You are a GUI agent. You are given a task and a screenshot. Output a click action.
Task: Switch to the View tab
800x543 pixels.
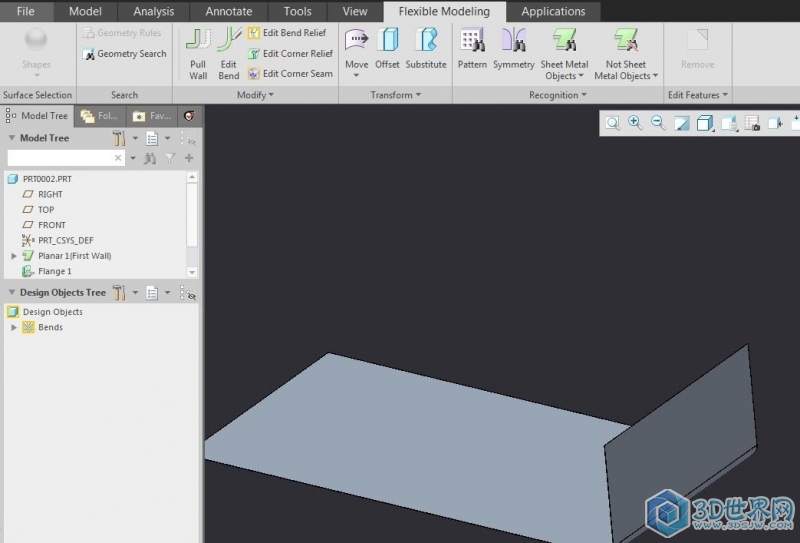[x=355, y=11]
